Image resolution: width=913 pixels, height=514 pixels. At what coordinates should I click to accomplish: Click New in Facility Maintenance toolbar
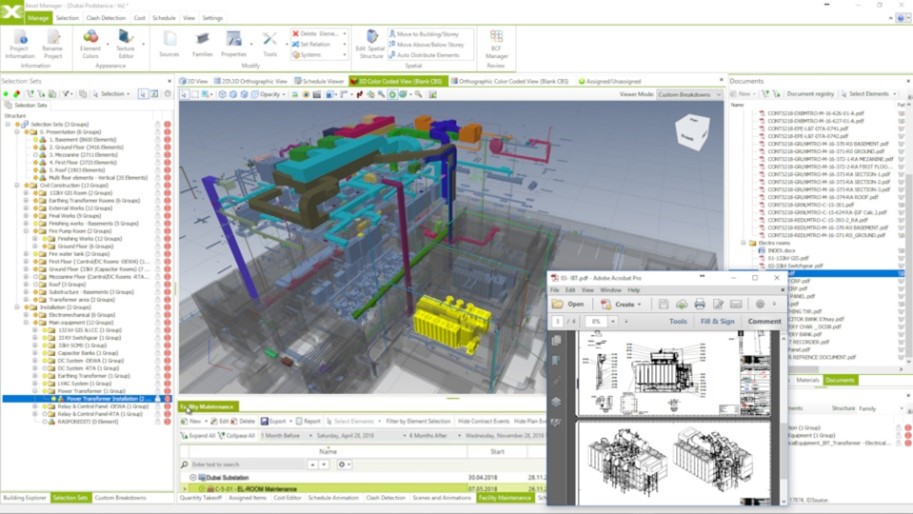(191, 421)
